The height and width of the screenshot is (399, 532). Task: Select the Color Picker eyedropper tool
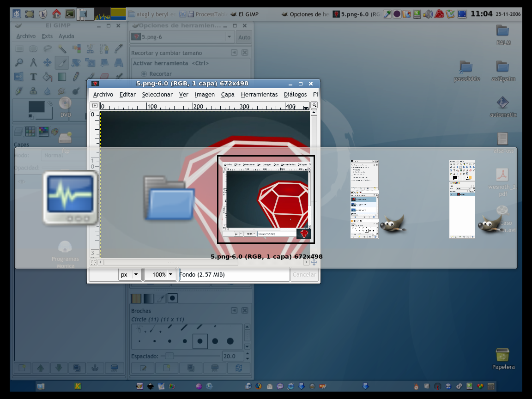pyautogui.click(x=119, y=48)
